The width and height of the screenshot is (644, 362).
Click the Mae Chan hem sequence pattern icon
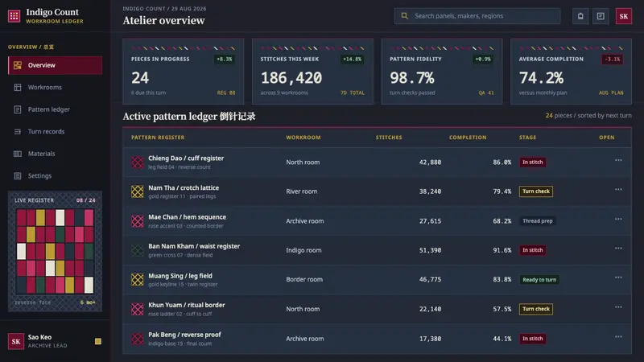pyautogui.click(x=137, y=221)
